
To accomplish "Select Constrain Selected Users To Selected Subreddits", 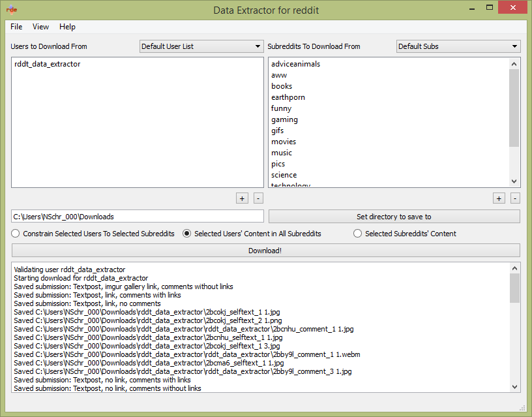I will (x=93, y=234).
